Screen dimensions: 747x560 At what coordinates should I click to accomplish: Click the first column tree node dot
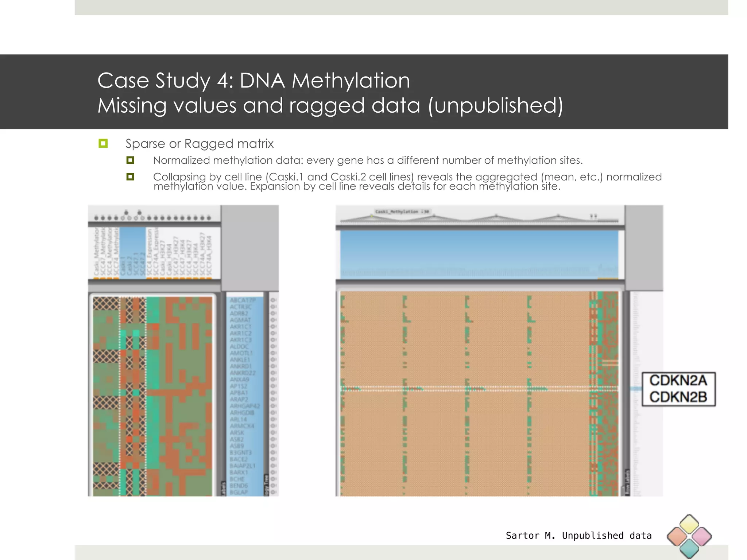[96, 218]
